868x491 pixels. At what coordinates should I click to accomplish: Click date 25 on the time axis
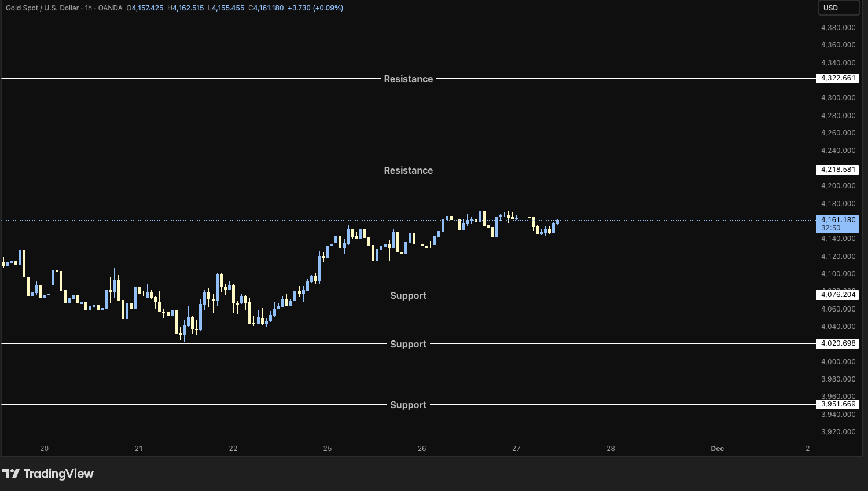point(328,449)
